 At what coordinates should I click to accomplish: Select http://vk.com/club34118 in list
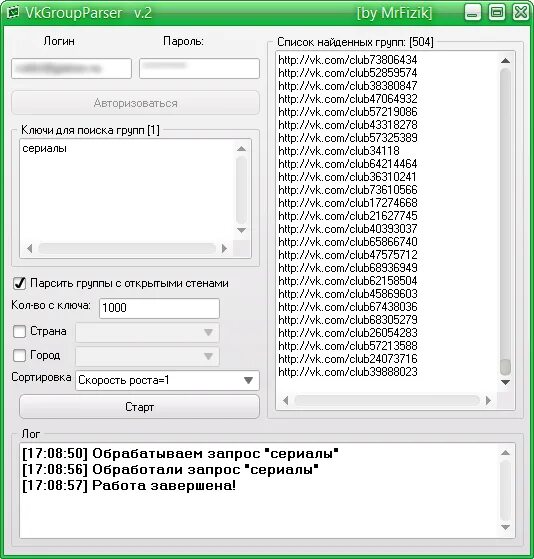click(339, 151)
